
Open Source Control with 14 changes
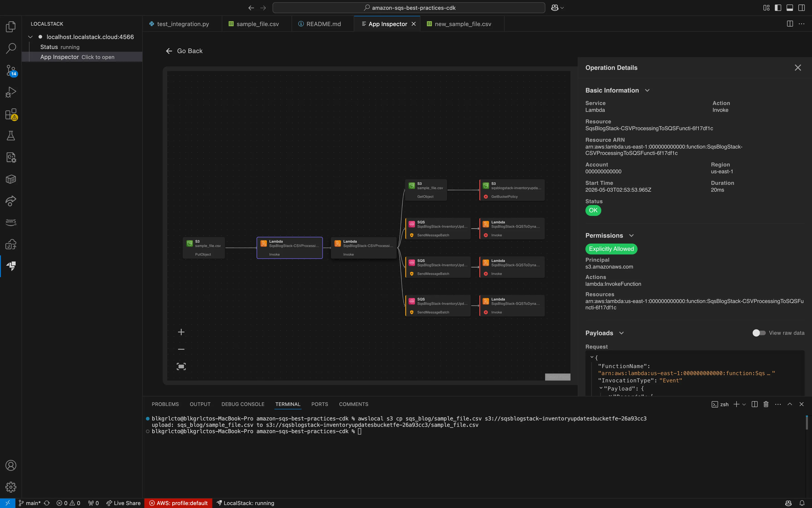coord(11,71)
